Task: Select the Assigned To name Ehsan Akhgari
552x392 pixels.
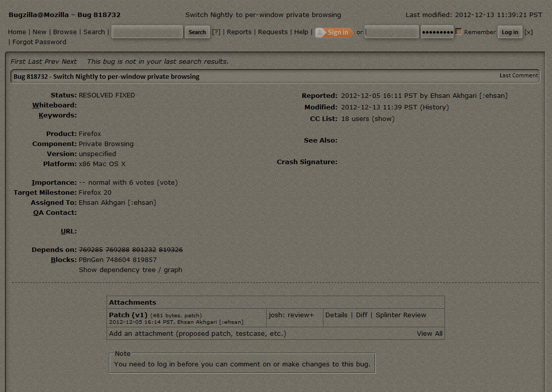Action: pos(117,202)
